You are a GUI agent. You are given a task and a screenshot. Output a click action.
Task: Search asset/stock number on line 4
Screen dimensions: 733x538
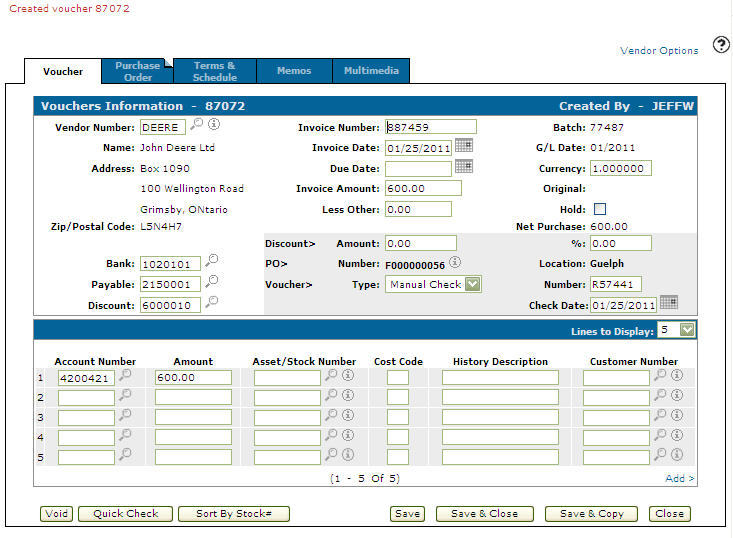pos(331,435)
